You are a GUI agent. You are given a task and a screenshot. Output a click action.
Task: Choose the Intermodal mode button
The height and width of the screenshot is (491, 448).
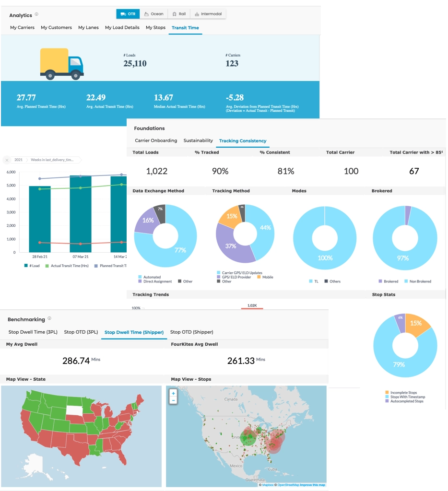(x=208, y=14)
